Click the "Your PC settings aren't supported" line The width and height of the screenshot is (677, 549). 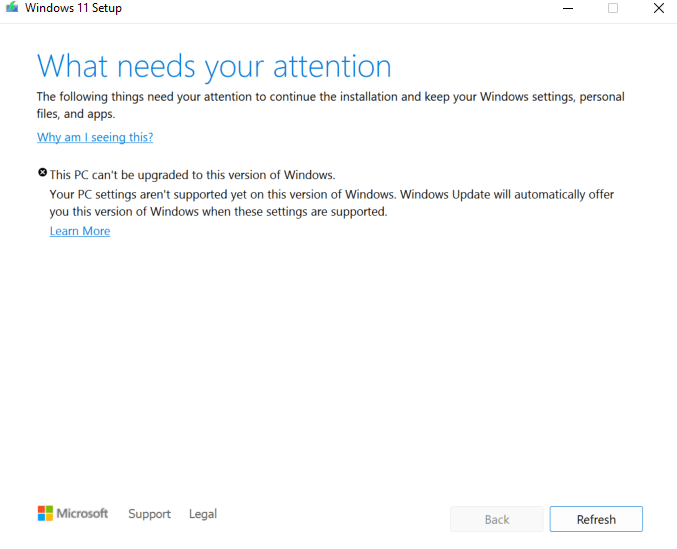click(332, 195)
